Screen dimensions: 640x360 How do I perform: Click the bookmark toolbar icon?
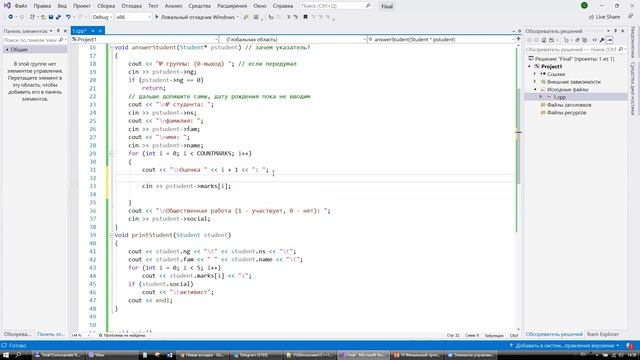tap(305, 17)
